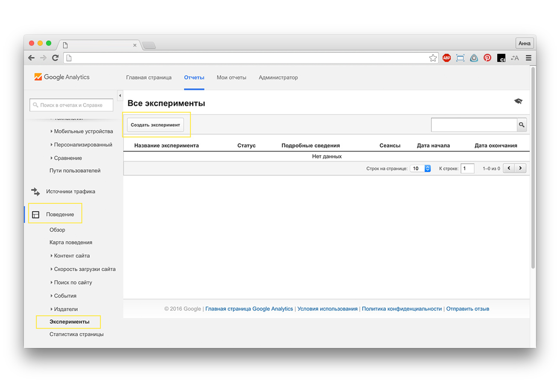Open the Pinterest extension icon

tap(487, 58)
